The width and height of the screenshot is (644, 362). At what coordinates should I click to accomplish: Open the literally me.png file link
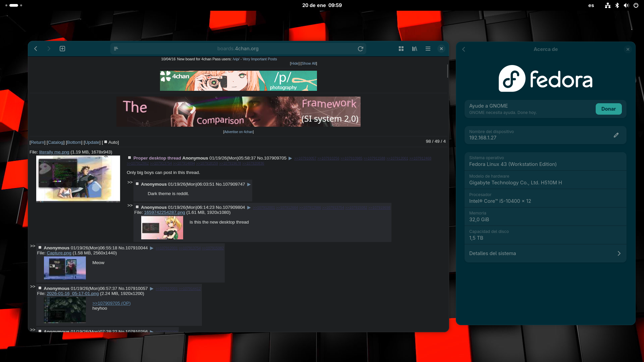[54, 152]
